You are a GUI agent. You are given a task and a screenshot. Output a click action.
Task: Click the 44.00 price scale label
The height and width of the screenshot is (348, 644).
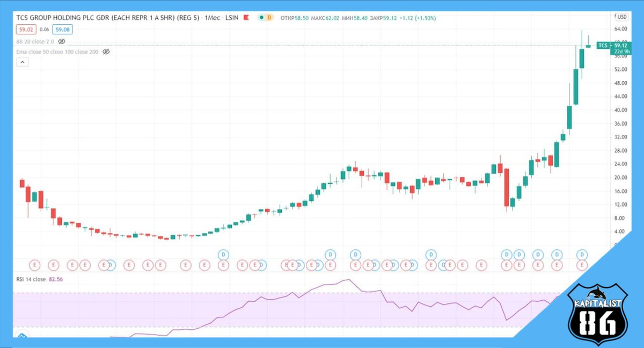click(621, 97)
